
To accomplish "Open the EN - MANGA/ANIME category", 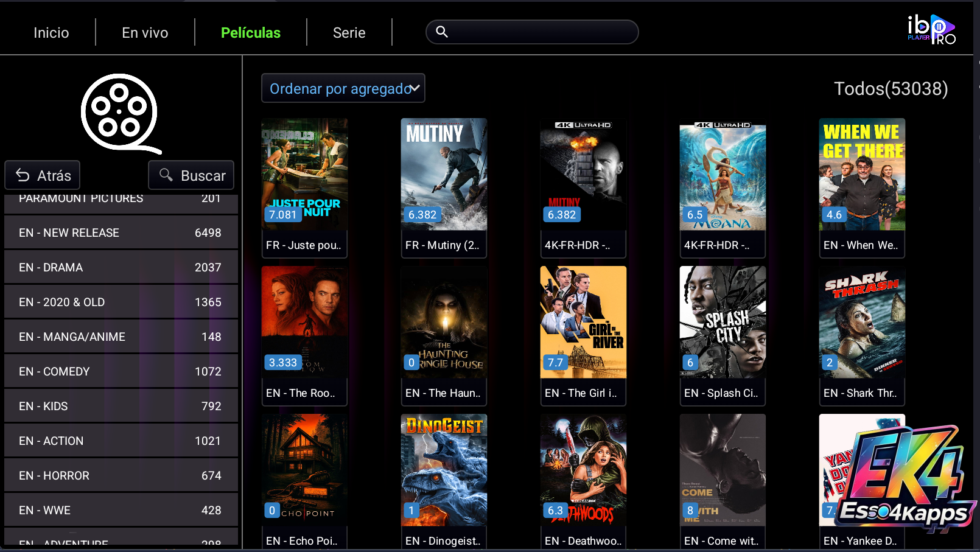I will pos(121,337).
